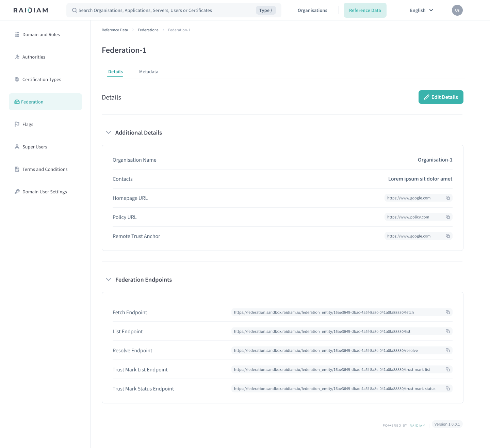Select the Domain and Roles sidebar icon

tap(17, 34)
